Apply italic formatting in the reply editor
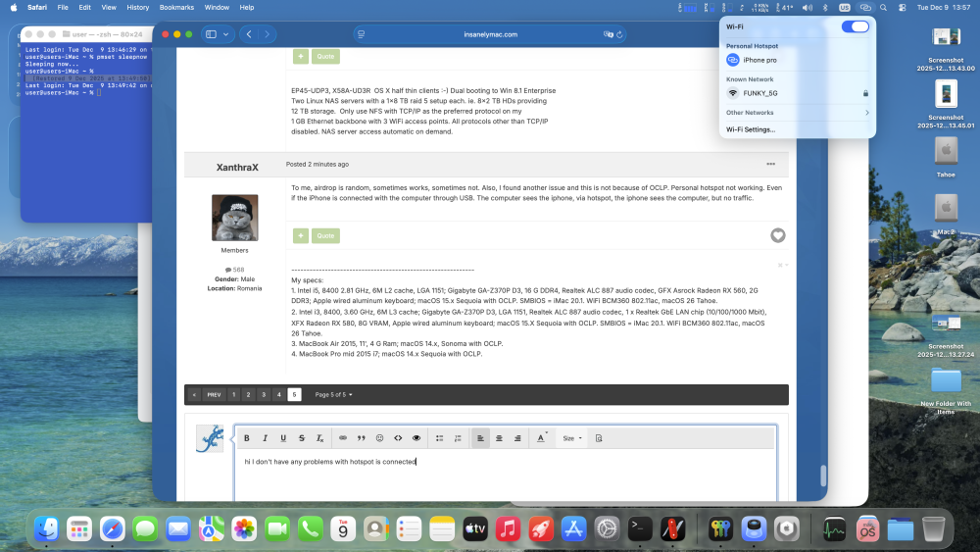The image size is (980, 552). pyautogui.click(x=265, y=438)
